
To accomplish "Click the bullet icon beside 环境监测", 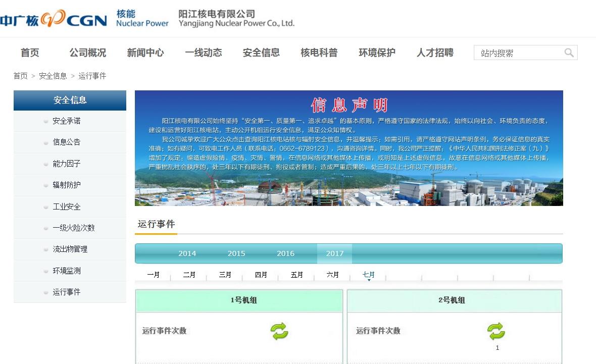I will point(45,271).
